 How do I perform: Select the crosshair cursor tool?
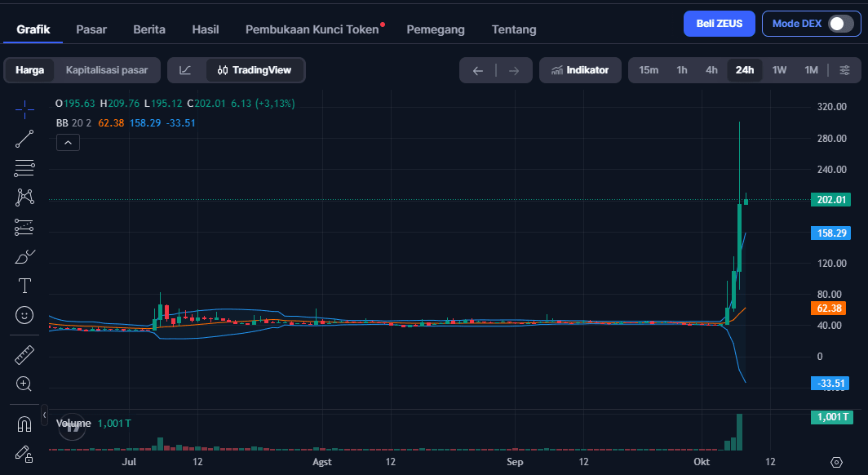[24, 109]
